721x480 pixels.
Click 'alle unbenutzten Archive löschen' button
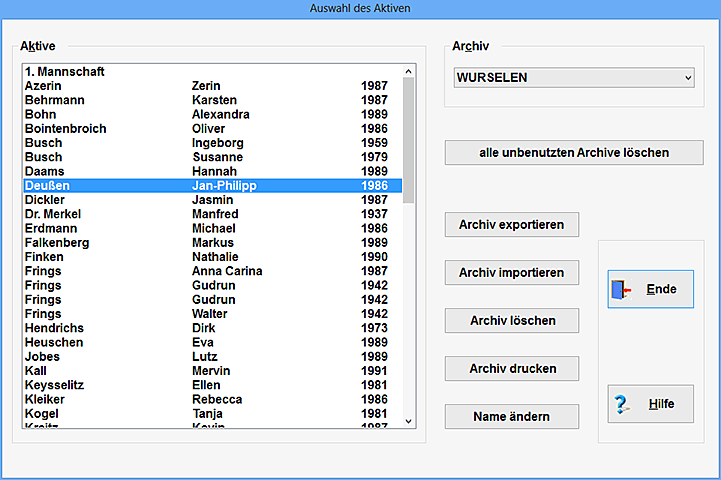tap(573, 153)
